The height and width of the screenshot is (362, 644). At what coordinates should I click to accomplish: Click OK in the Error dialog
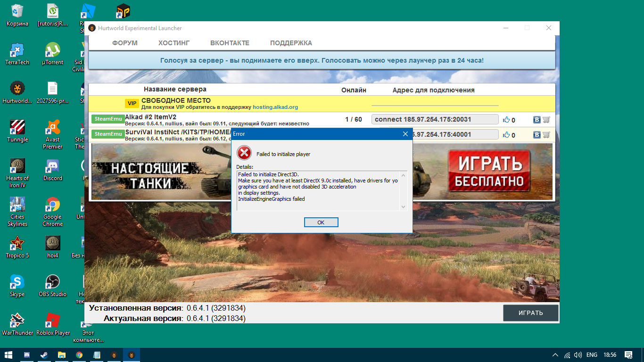coord(321,222)
